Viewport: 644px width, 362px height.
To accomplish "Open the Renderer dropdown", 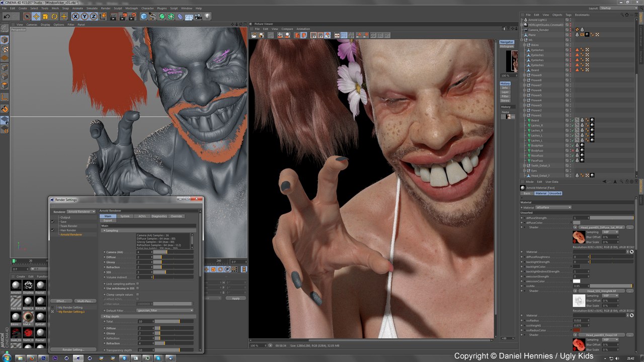I will coord(81,212).
